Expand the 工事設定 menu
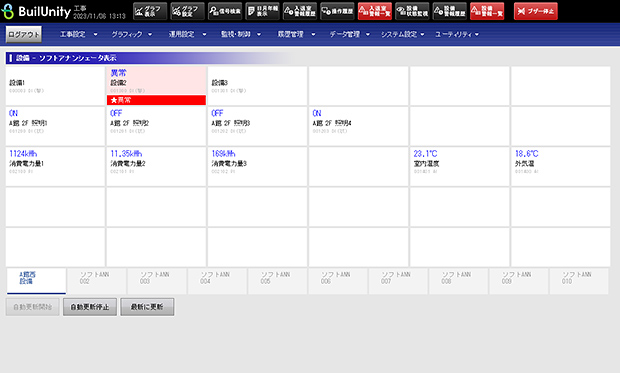The height and width of the screenshot is (373, 620). pyautogui.click(x=78, y=34)
